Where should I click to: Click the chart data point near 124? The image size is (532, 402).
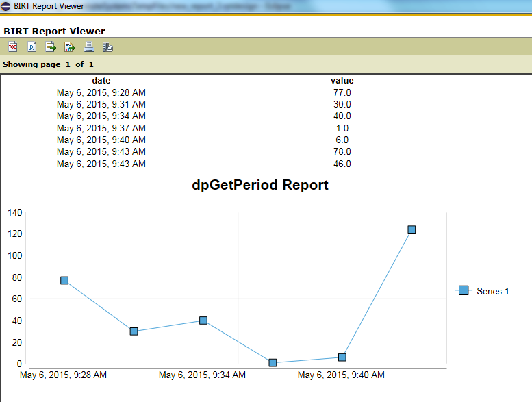411,229
